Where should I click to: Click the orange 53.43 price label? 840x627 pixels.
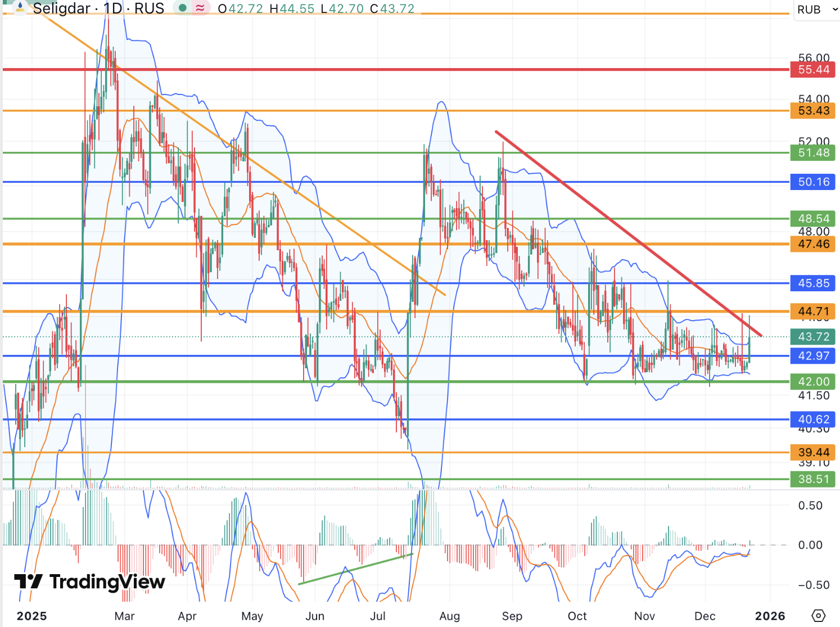[813, 111]
